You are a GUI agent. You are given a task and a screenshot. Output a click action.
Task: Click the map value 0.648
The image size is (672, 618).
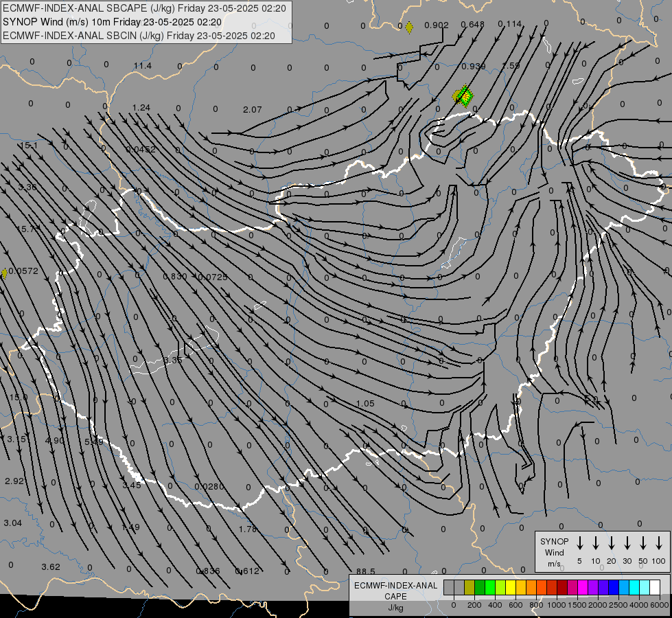(472, 25)
